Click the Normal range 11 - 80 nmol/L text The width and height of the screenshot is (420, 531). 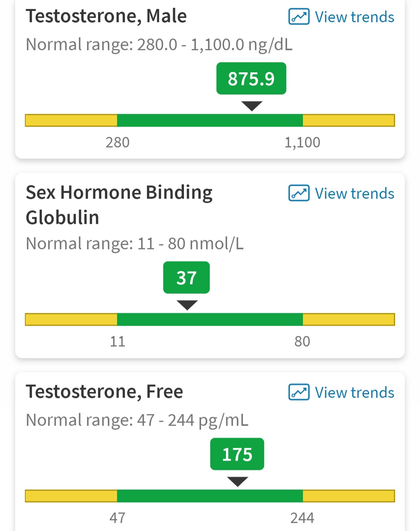(x=135, y=244)
